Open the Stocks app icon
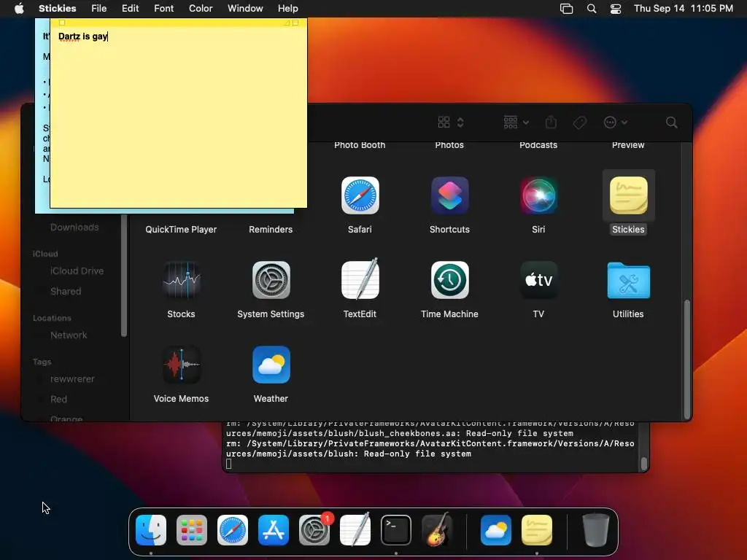This screenshot has width=747, height=560. click(181, 280)
